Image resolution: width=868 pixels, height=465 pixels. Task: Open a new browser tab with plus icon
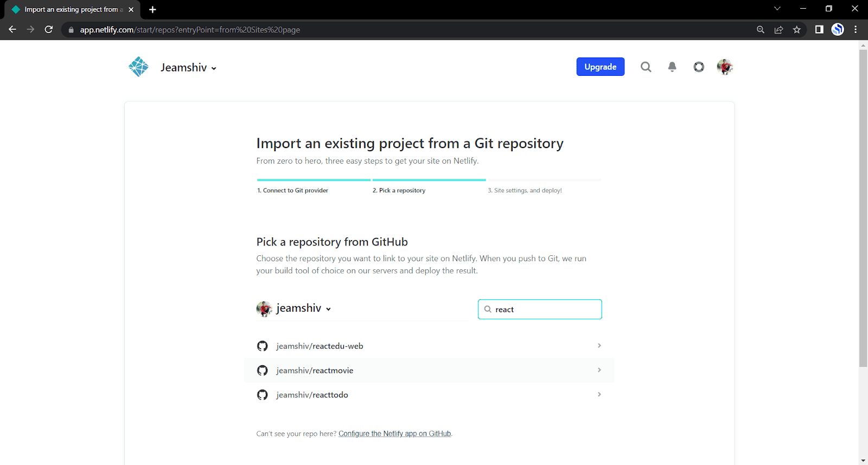point(152,9)
